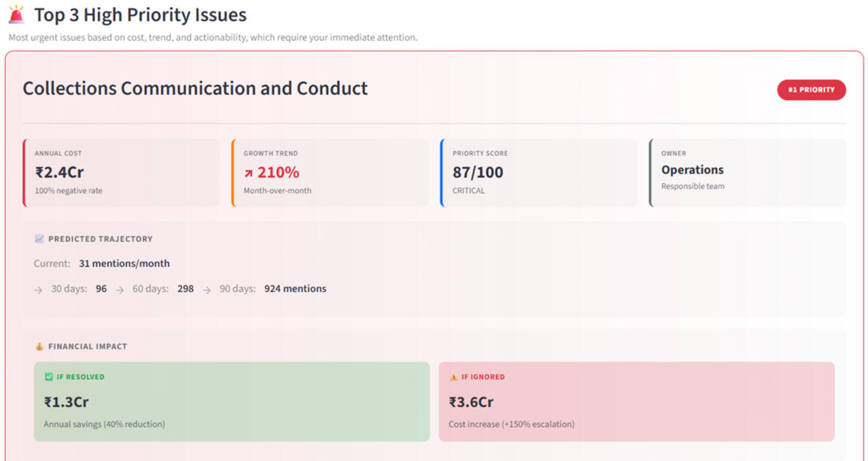Image resolution: width=868 pixels, height=461 pixels.
Task: Click the Top 3 High Priority Issues title
Action: (x=140, y=15)
